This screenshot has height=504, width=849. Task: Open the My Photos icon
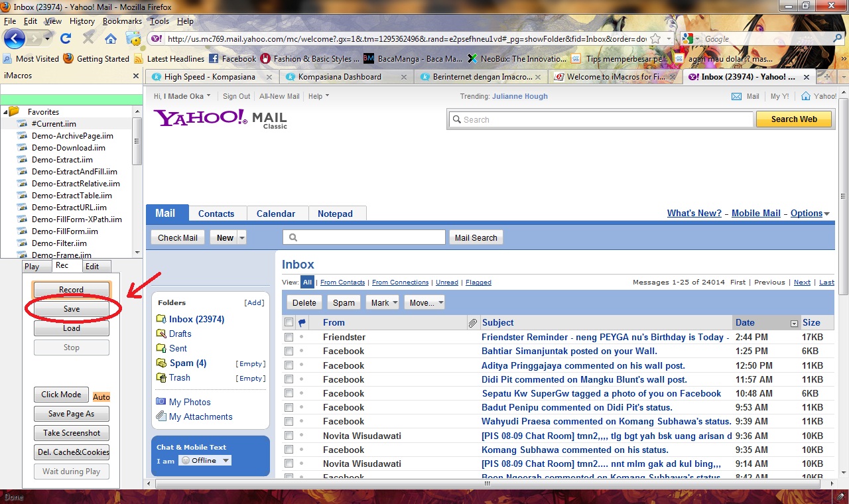coord(161,402)
